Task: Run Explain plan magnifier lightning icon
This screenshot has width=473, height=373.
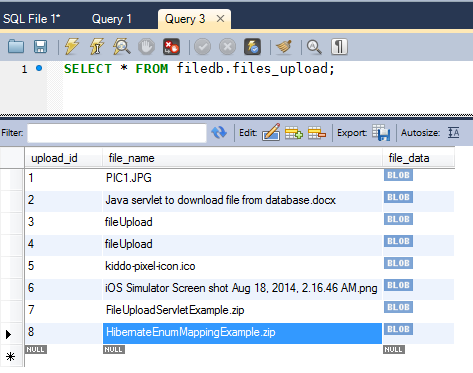Action: 121,47
